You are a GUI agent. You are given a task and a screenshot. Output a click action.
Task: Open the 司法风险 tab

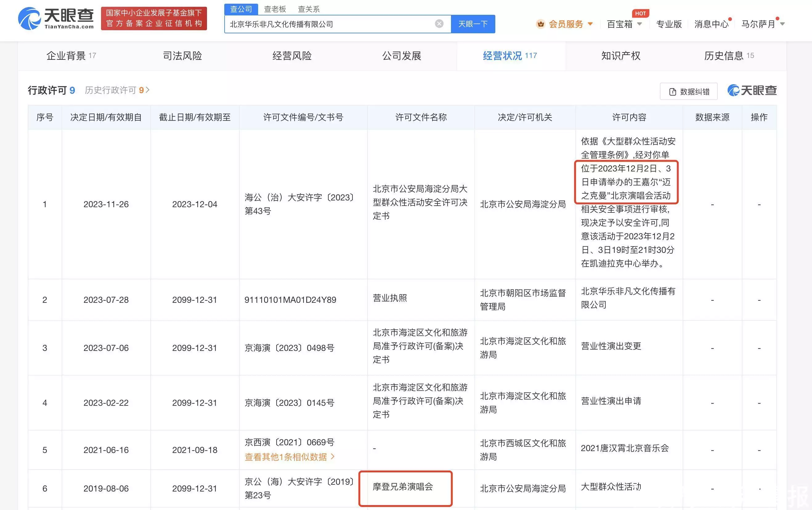tap(182, 56)
